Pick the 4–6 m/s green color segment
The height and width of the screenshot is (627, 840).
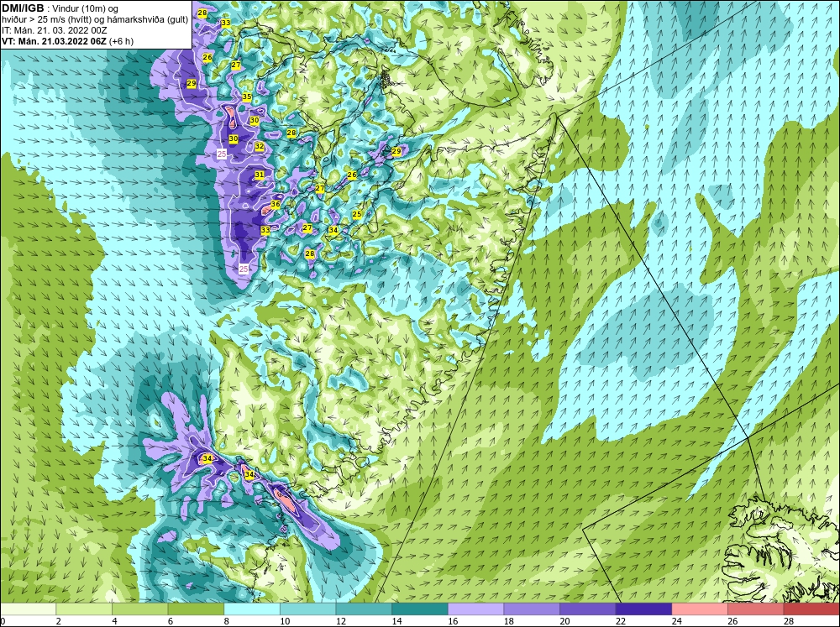139,609
